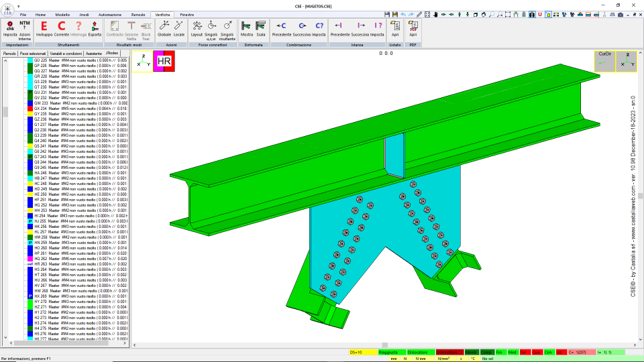Image resolution: width=644 pixels, height=362 pixels.
Task: Select the Pezzi selezionati panel tab
Action: pos(33,54)
